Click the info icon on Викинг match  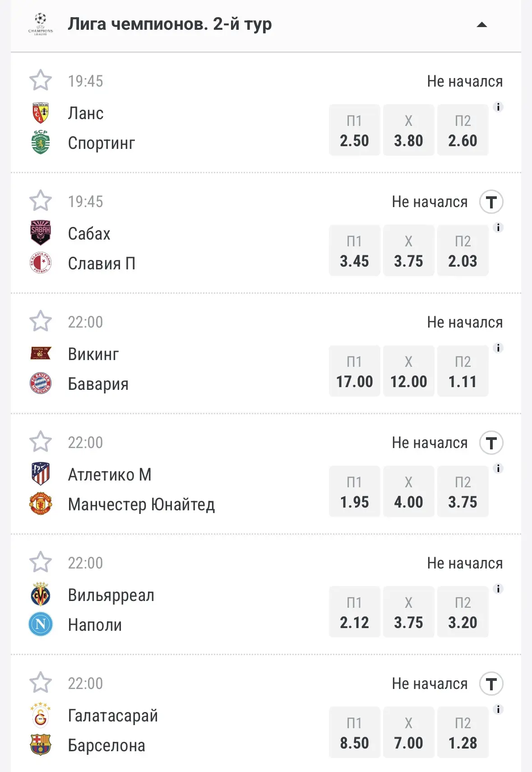(498, 348)
